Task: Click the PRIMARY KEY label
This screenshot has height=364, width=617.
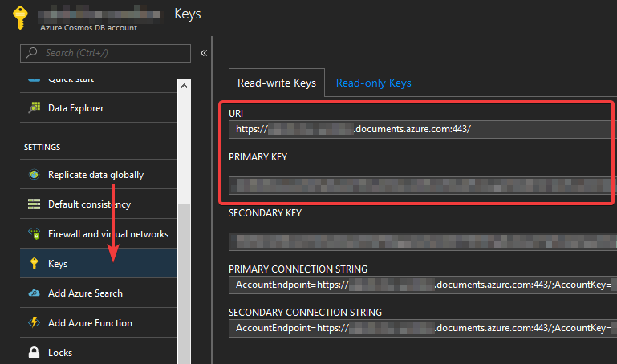Action: point(258,157)
